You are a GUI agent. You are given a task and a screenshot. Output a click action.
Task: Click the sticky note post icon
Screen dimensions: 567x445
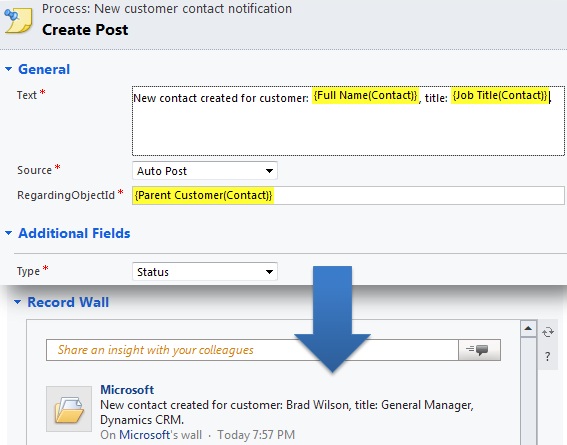click(x=18, y=21)
